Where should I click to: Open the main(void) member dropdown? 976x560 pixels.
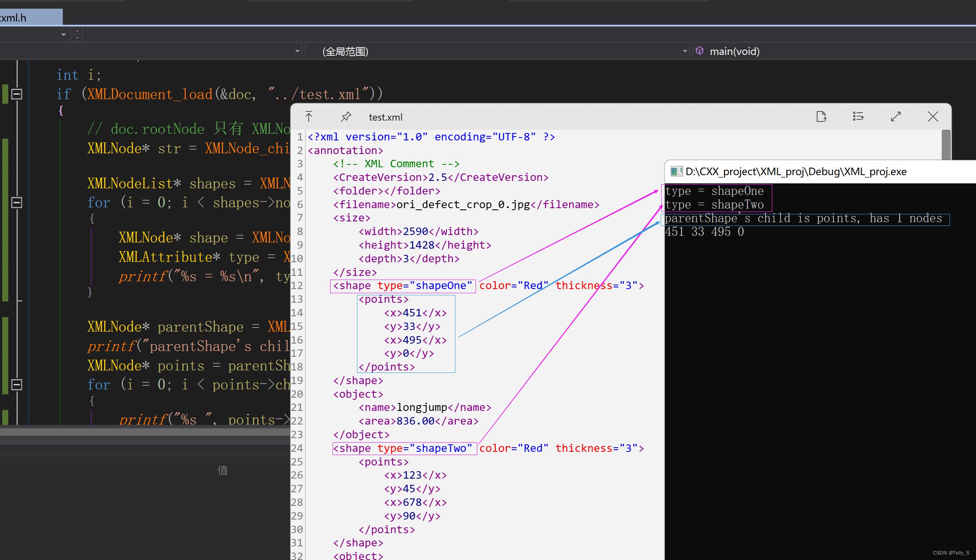834,52
